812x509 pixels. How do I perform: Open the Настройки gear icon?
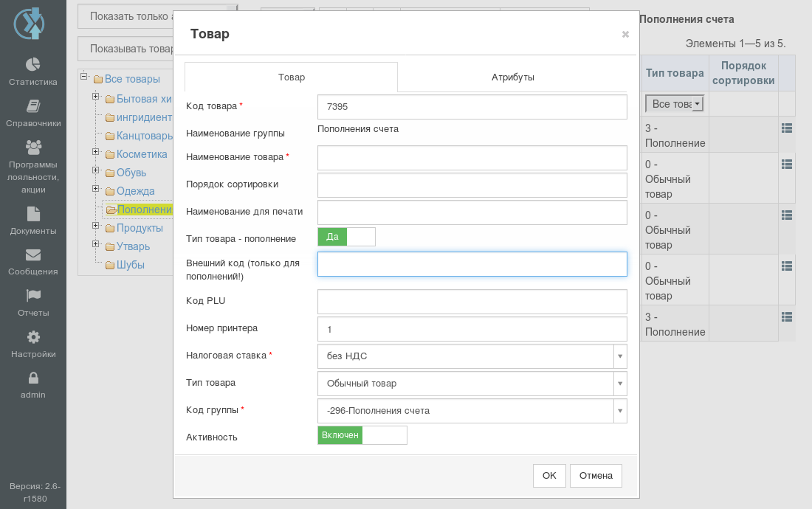(x=33, y=337)
